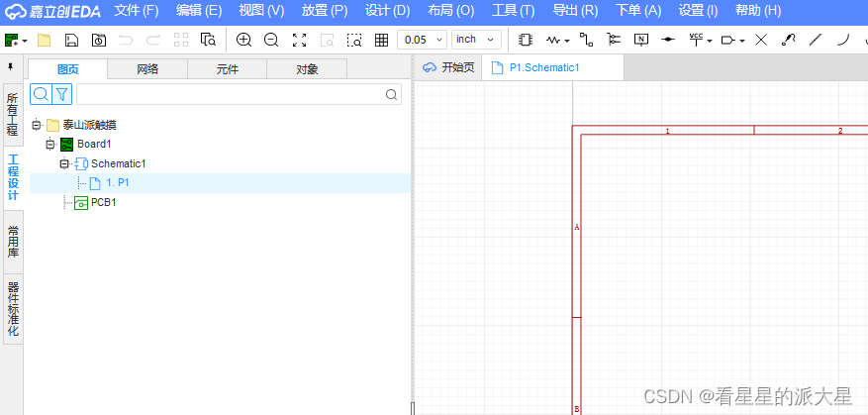Switch to the 对象 tab

[x=307, y=69]
